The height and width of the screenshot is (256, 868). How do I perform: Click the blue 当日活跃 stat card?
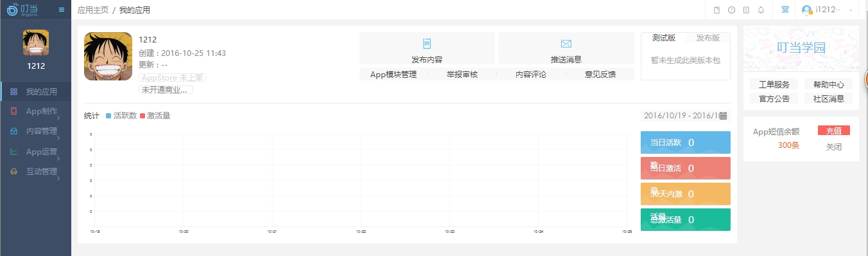coord(686,143)
